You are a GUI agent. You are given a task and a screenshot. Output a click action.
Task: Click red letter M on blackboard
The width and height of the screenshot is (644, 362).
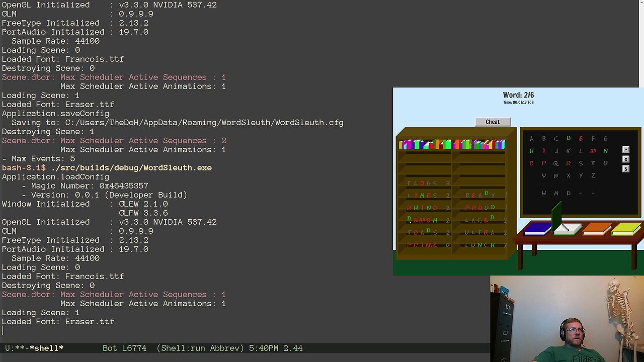pos(593,151)
